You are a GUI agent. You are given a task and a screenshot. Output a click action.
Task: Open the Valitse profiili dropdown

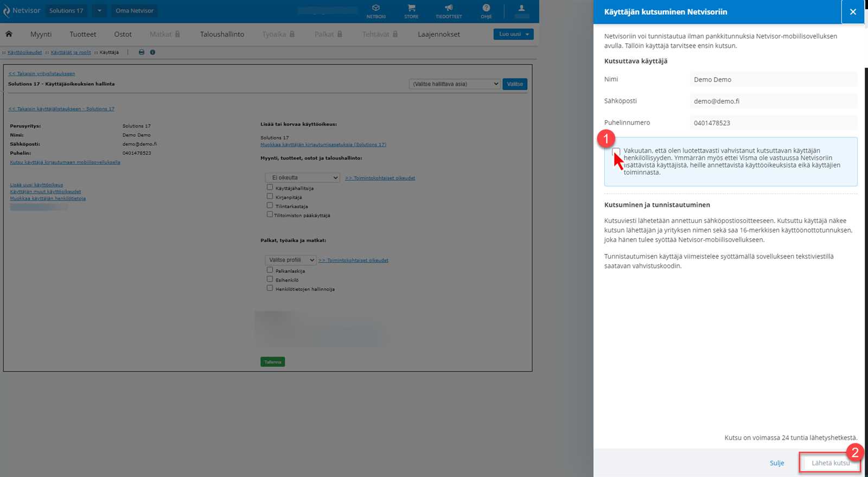click(290, 260)
